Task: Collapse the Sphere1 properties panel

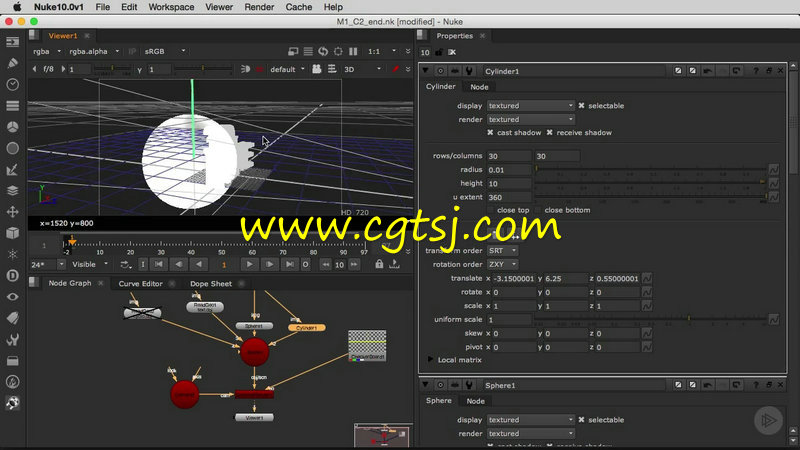Action: coord(426,385)
